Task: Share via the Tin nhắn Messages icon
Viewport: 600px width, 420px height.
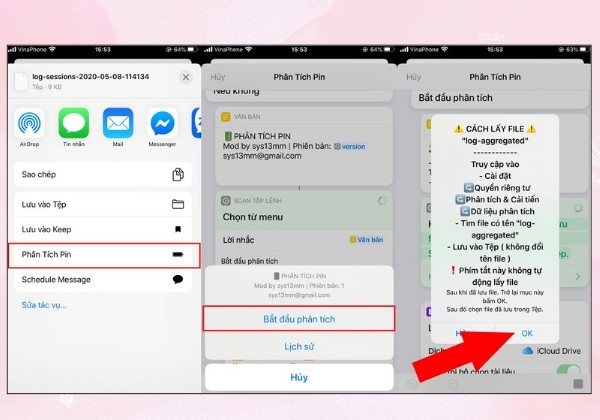Action: click(x=73, y=123)
